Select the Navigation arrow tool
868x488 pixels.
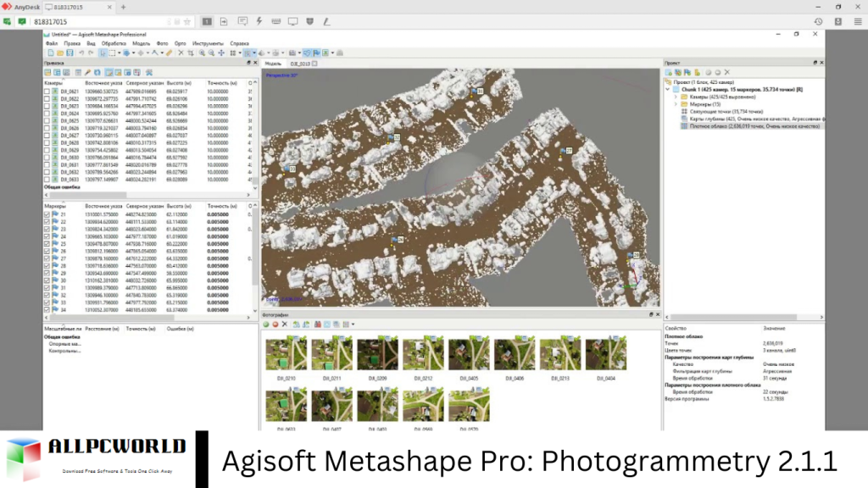(x=103, y=53)
